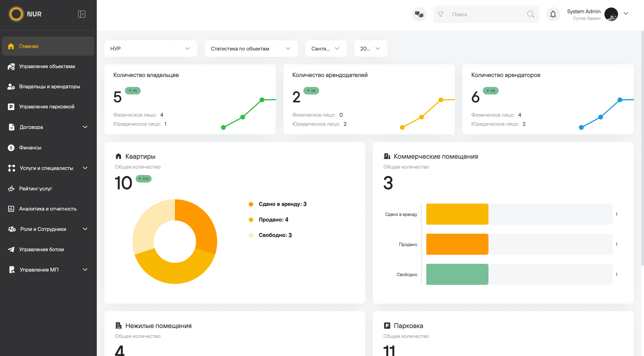Focus the Поиск search field
Image resolution: width=644 pixels, height=356 pixels.
pos(486,14)
